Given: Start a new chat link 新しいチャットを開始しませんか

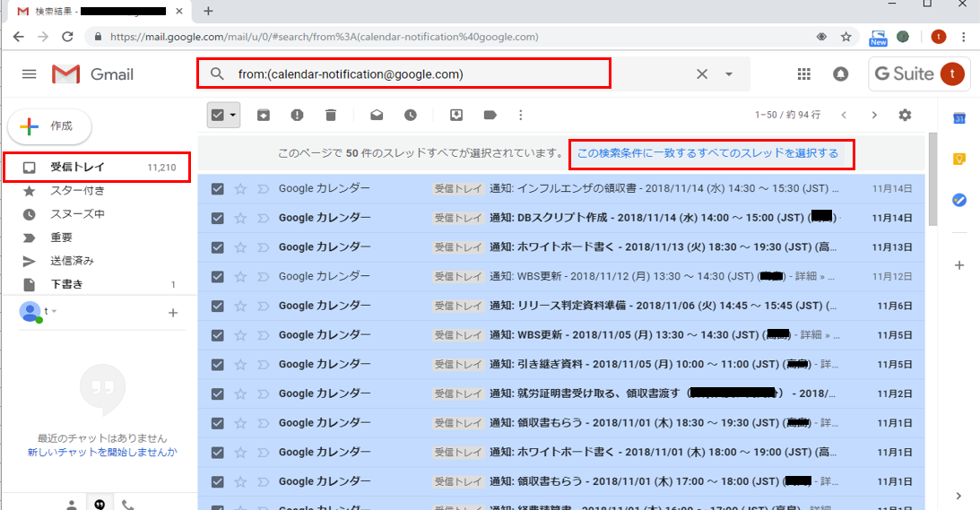Looking at the screenshot, I should tap(102, 452).
